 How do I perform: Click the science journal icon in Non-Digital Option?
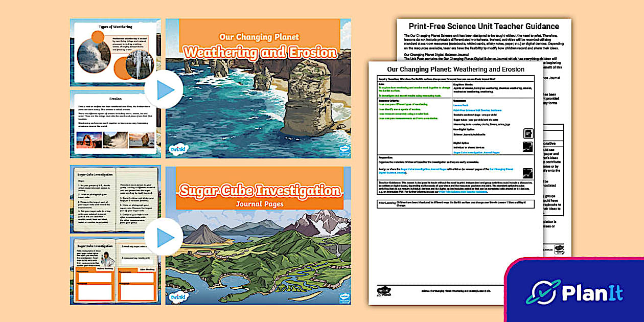coord(528,134)
